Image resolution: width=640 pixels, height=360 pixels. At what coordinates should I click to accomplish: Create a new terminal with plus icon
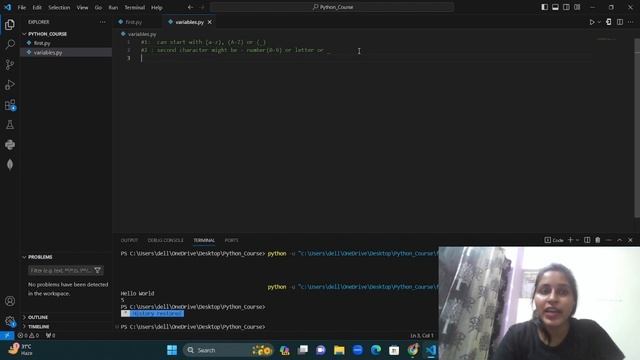coord(571,240)
